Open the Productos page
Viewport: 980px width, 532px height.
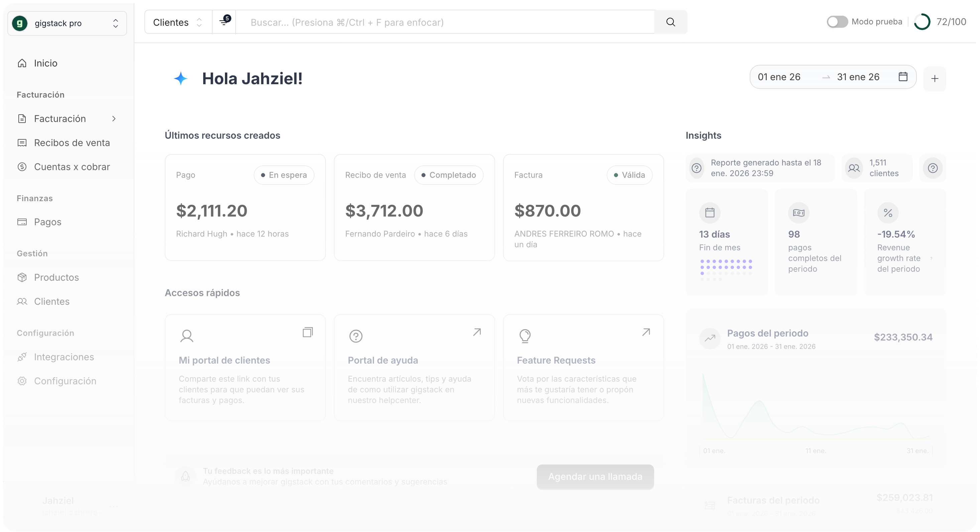[56, 277]
